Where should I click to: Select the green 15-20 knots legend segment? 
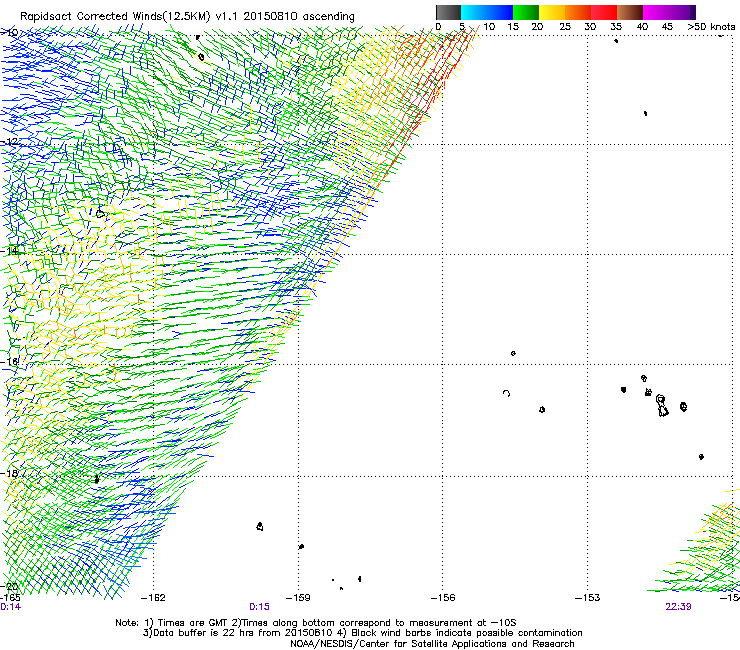point(526,12)
